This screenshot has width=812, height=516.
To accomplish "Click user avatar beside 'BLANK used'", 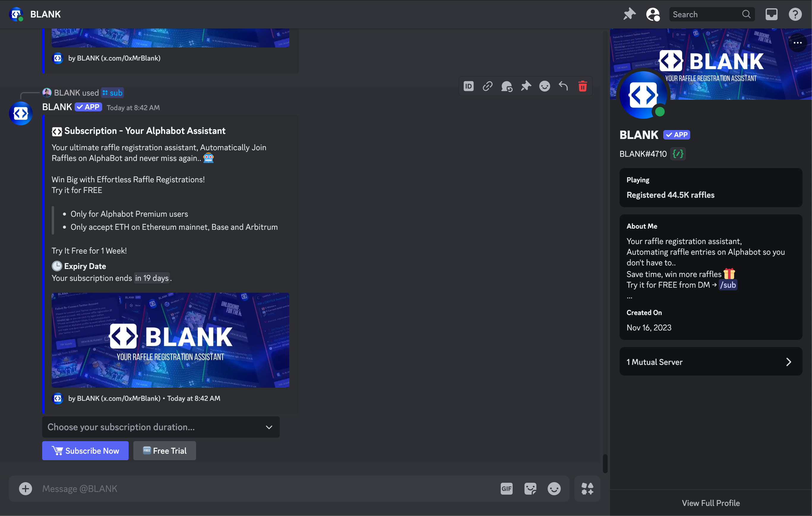I will coord(47,93).
